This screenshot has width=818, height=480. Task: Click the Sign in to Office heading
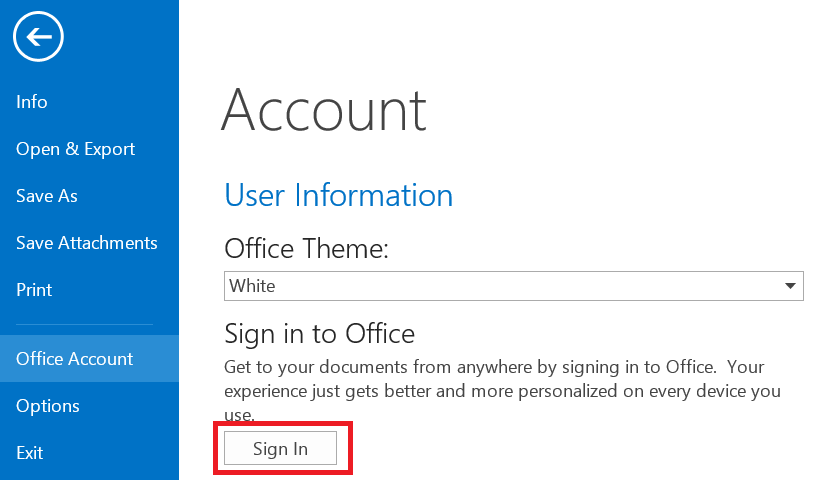click(319, 332)
